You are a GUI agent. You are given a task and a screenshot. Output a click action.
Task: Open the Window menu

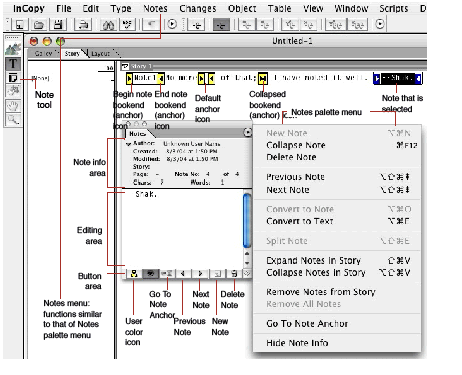click(x=351, y=8)
